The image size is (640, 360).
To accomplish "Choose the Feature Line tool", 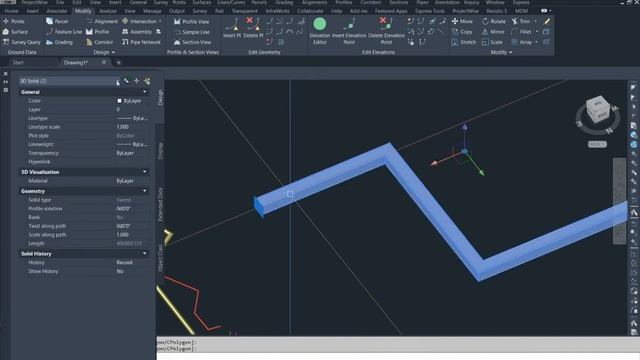I will tap(64, 31).
